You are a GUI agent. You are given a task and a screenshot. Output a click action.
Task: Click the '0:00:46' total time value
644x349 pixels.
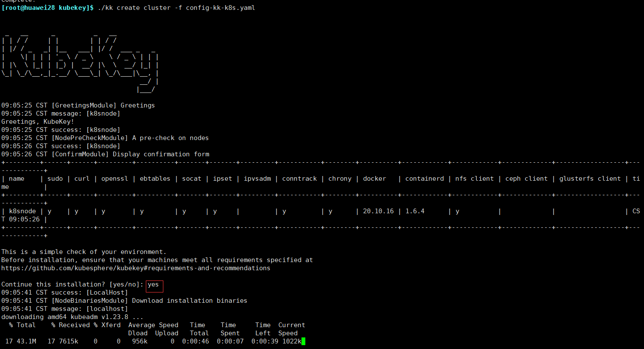(195, 341)
